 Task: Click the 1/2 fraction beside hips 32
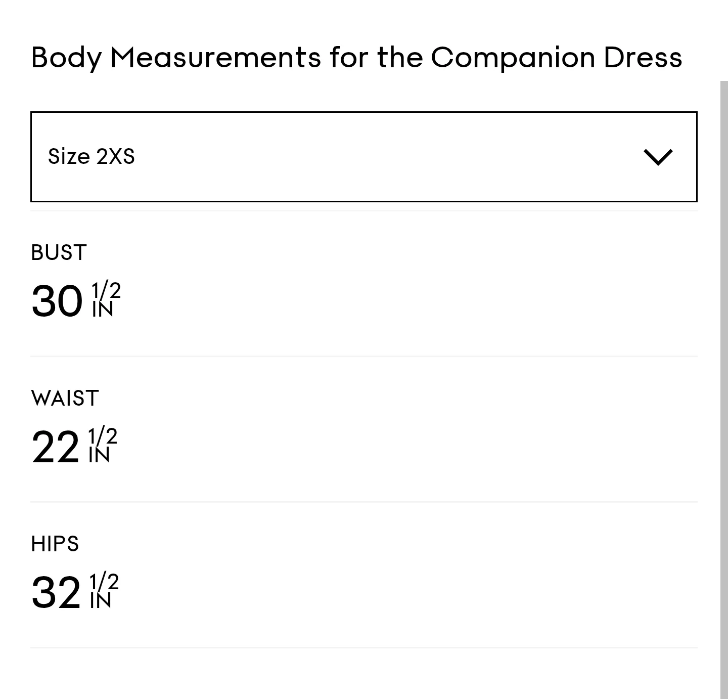(x=104, y=581)
